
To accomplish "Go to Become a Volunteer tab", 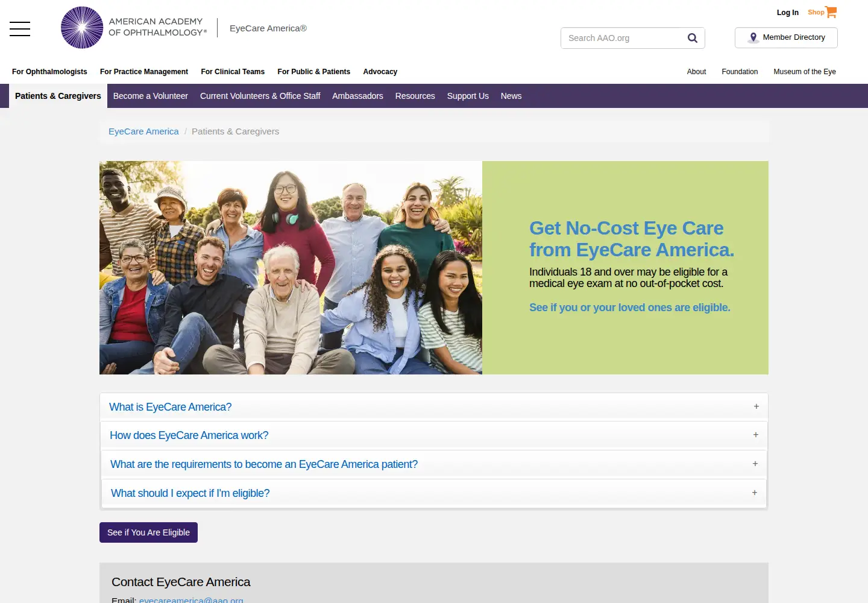I will click(x=151, y=96).
